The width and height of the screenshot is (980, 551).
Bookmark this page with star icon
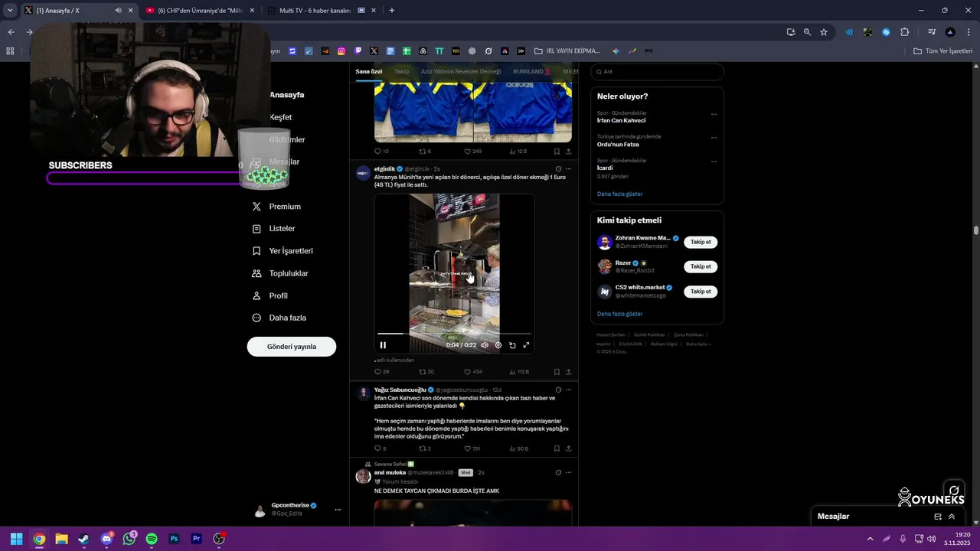pos(824,32)
